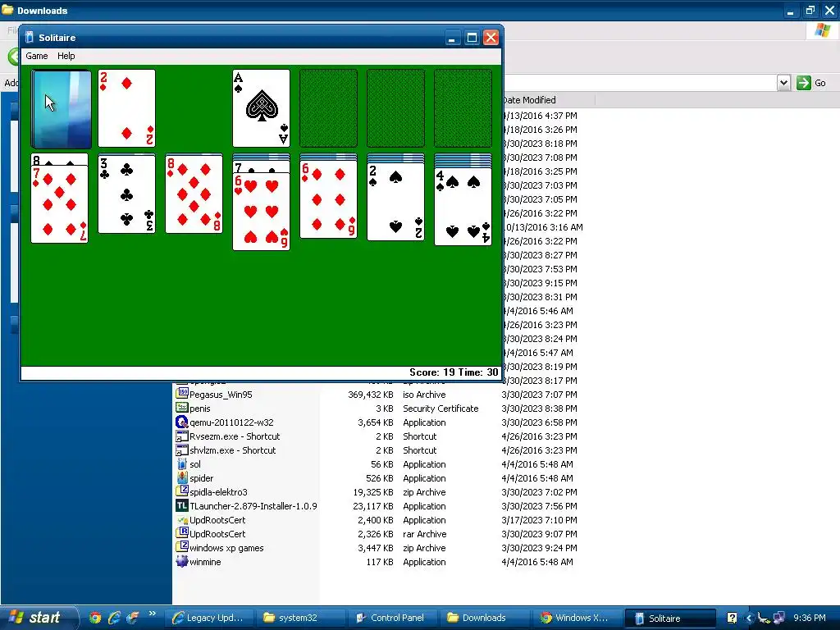Select the winmine application icon
This screenshot has height=630, width=840.
coord(182,561)
